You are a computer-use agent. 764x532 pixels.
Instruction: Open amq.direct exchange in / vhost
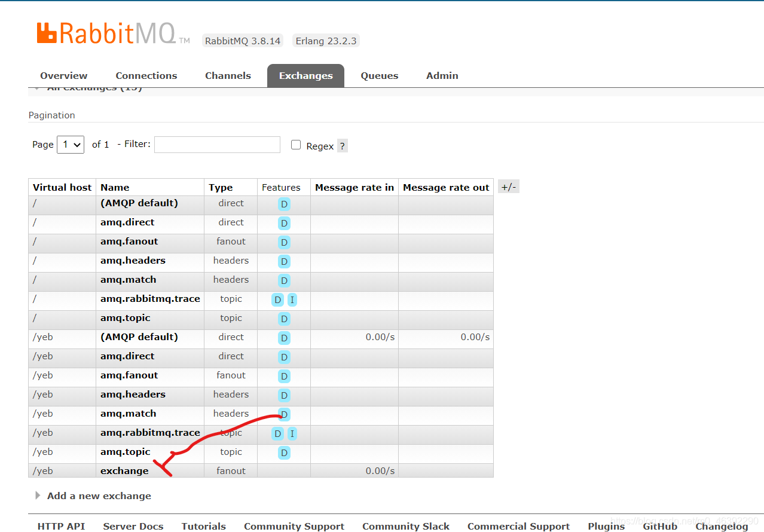coord(127,222)
